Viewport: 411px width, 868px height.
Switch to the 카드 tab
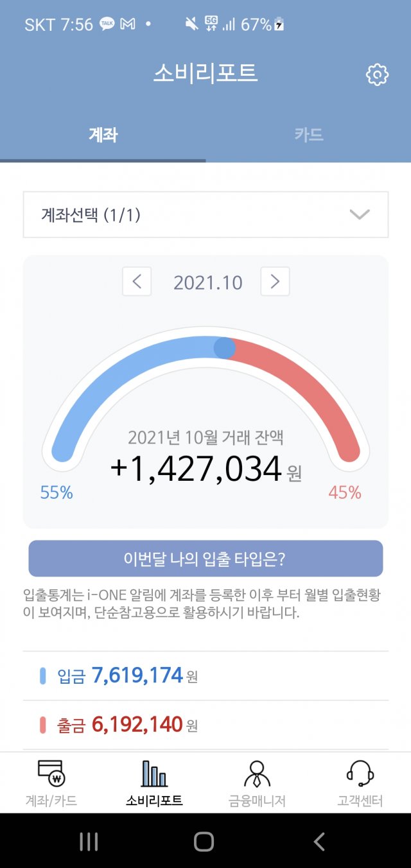308,135
